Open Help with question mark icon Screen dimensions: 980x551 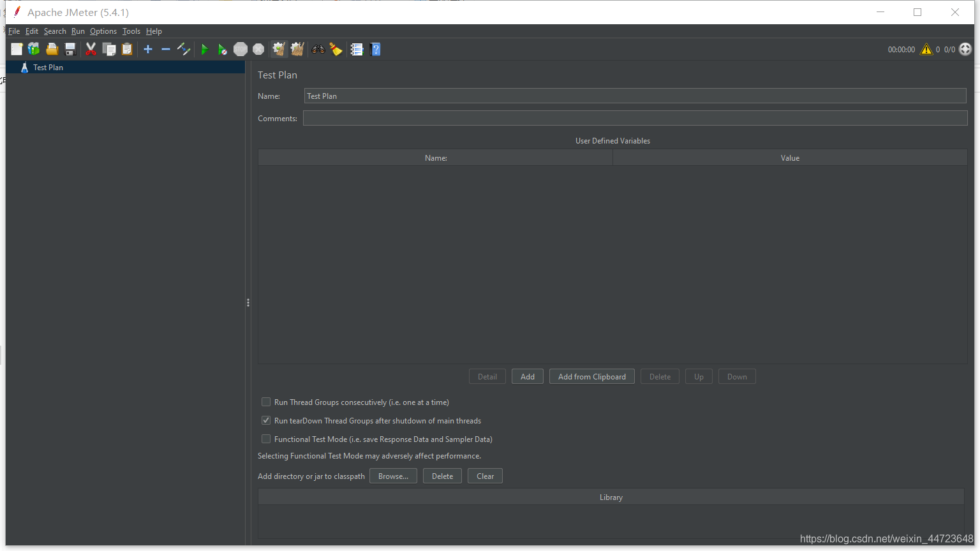coord(375,49)
